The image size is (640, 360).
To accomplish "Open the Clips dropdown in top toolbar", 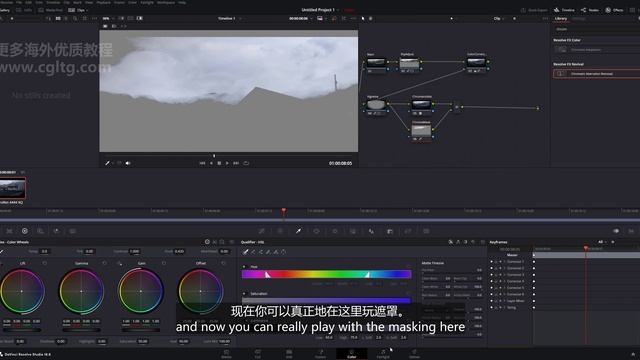I will [79, 10].
